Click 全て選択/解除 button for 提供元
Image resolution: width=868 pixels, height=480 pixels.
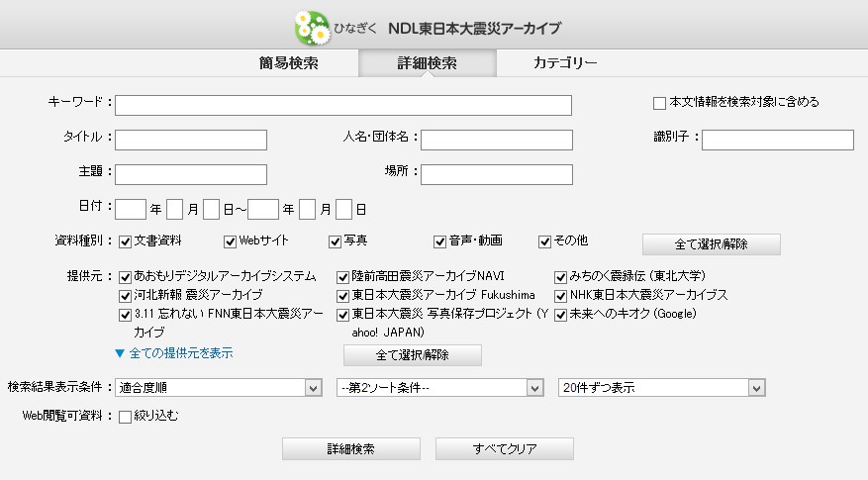pos(413,355)
